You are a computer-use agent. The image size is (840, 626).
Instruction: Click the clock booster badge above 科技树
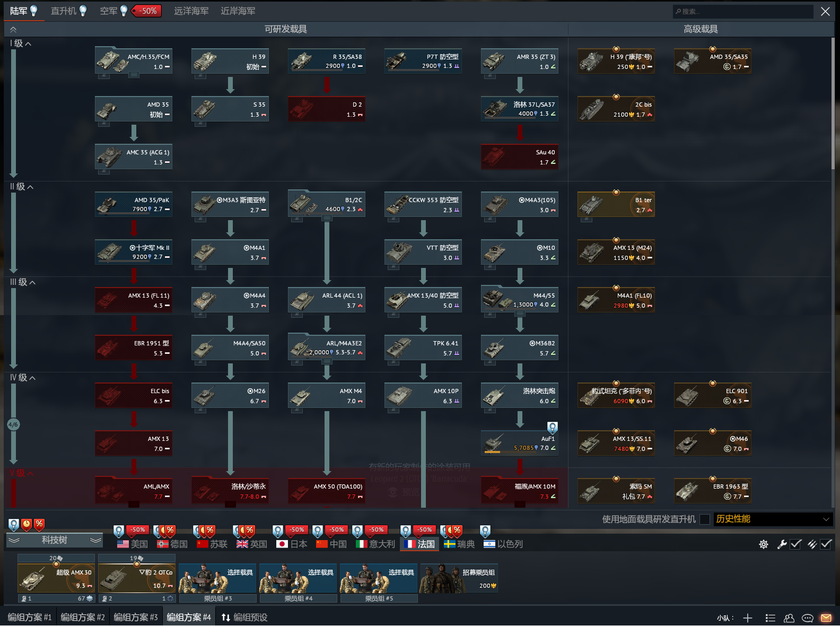tap(27, 525)
